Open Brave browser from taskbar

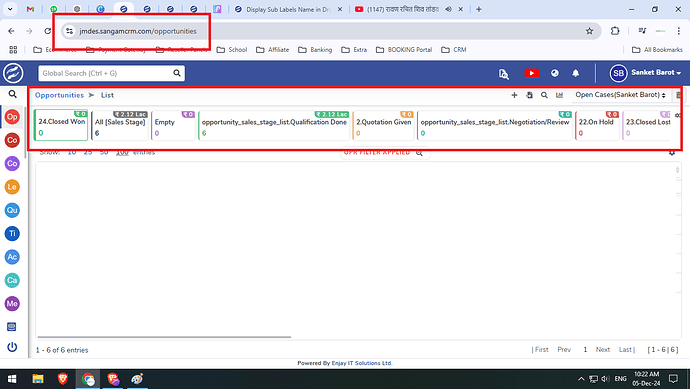tap(63, 379)
